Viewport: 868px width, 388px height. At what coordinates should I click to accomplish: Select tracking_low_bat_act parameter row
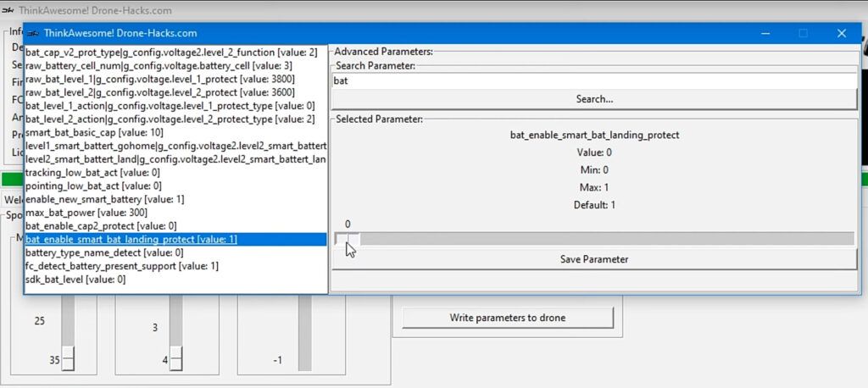(x=175, y=173)
